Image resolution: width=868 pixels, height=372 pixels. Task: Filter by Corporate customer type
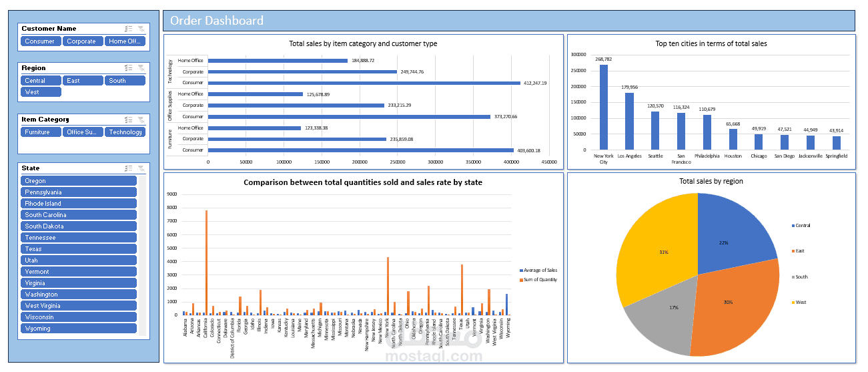[83, 41]
